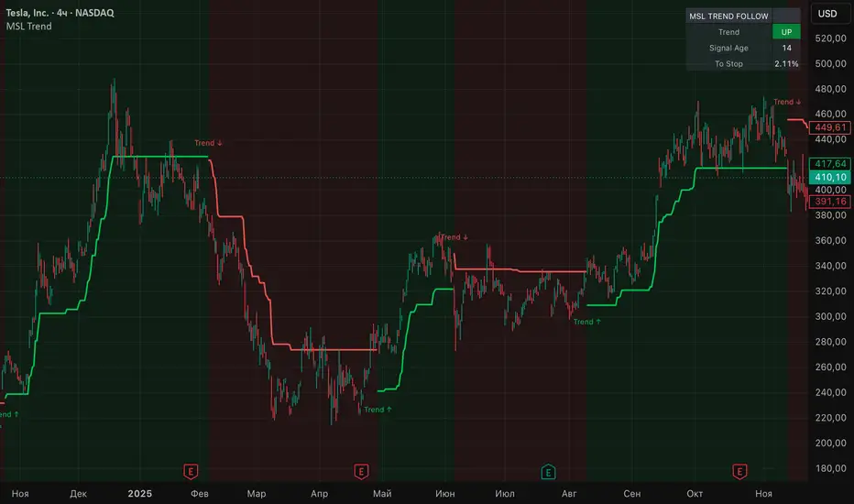Click the green 417,64 price label
Image resolution: width=854 pixels, height=504 pixels.
(x=830, y=163)
